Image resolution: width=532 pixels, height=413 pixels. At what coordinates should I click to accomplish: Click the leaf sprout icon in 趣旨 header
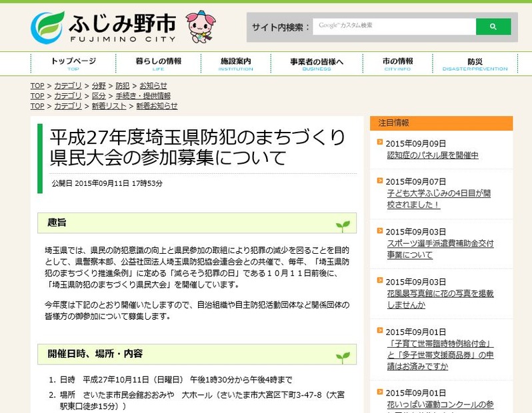(x=343, y=226)
